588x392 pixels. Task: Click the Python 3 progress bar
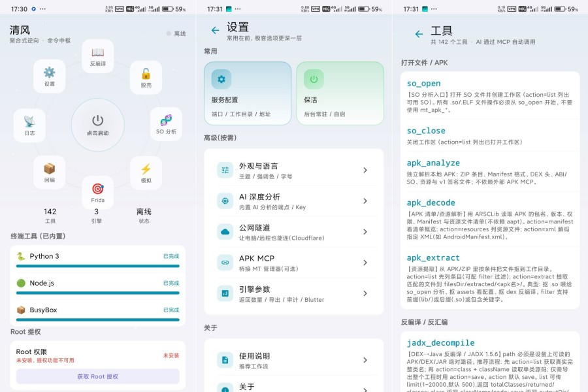click(x=97, y=266)
